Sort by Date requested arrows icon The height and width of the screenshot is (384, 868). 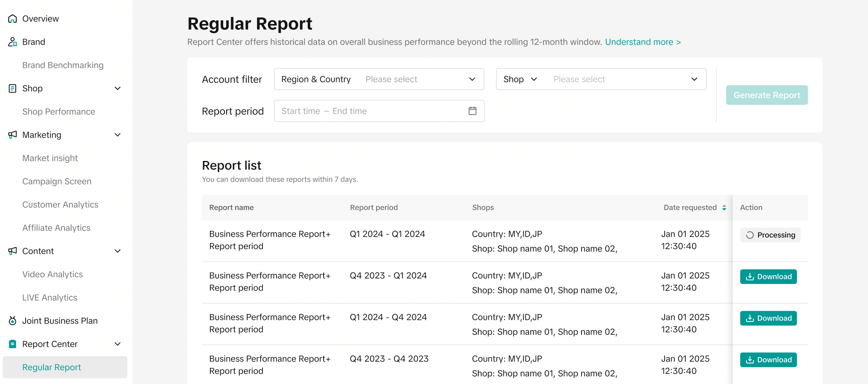pos(724,208)
